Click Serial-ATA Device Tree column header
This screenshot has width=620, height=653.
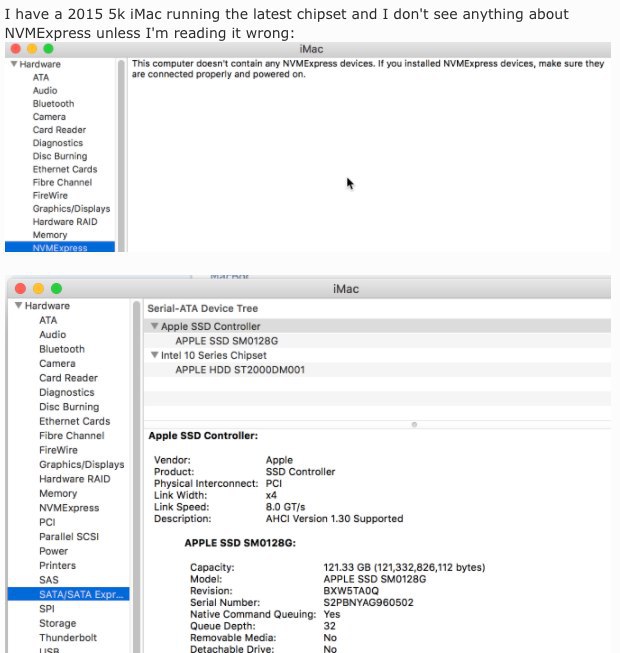202,308
